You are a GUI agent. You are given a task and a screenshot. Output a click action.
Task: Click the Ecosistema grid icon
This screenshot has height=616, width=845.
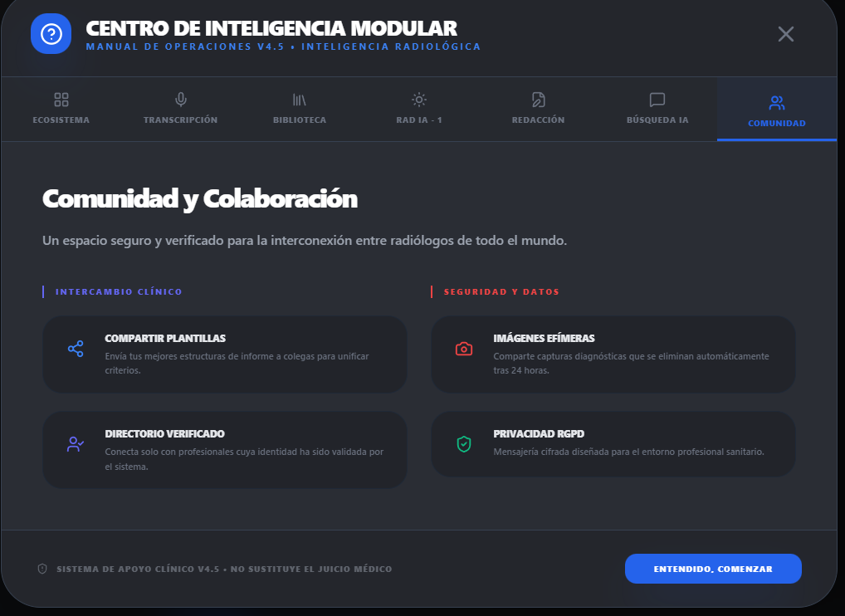(x=61, y=100)
